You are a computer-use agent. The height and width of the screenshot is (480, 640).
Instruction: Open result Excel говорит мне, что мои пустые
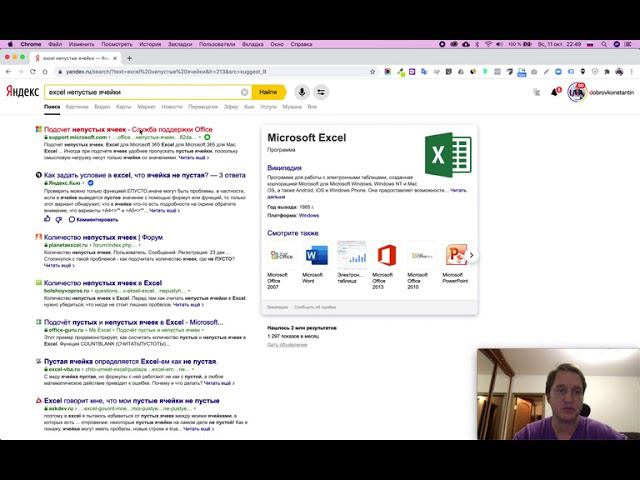131,400
